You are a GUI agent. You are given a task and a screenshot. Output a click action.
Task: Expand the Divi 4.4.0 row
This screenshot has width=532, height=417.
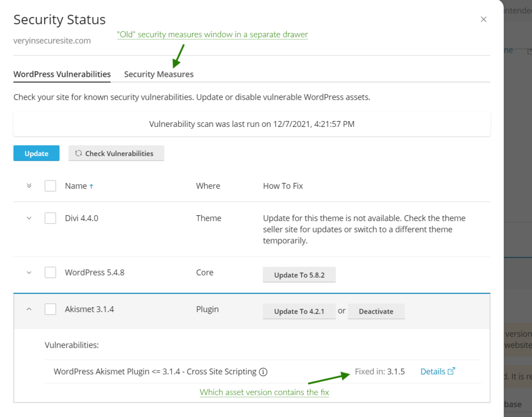29,218
